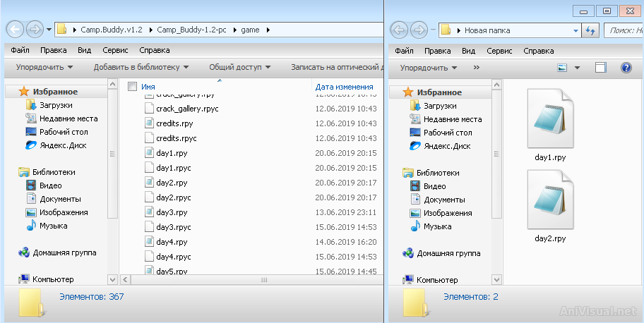The width and height of the screenshot is (644, 323).
Task: Open Вид menu in game window
Action: 84,51
